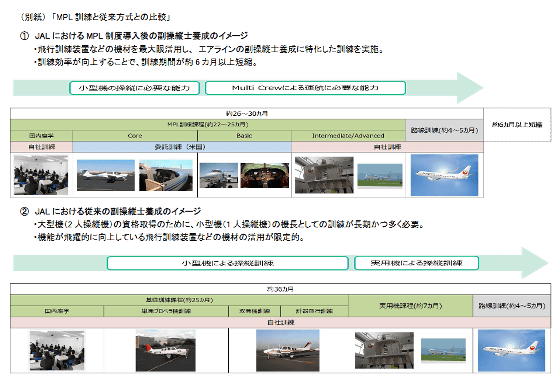The image size is (560, 384).
Task: Click the 実用機による操縦訓練 box
Action: click(x=416, y=263)
